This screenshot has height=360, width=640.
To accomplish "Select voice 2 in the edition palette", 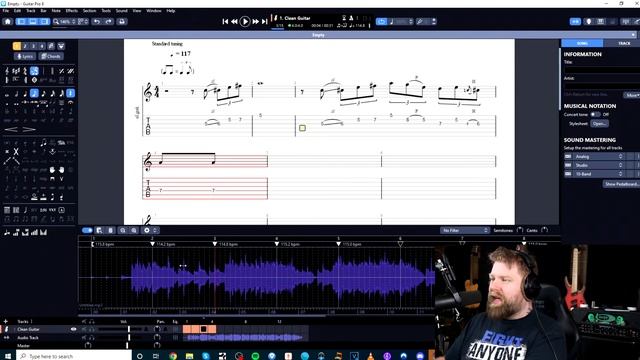I will [25, 46].
